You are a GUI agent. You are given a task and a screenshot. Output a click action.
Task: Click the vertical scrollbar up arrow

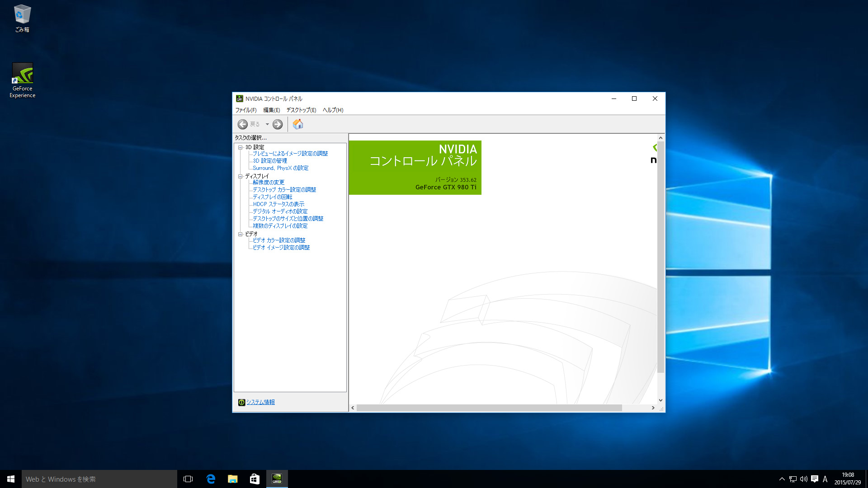(660, 138)
